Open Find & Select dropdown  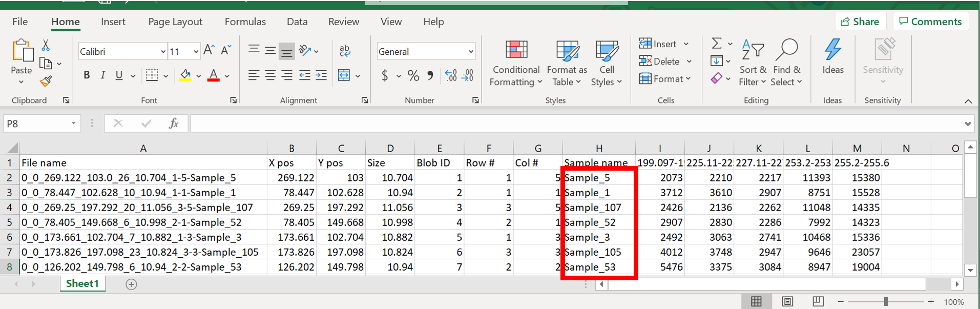point(787,63)
